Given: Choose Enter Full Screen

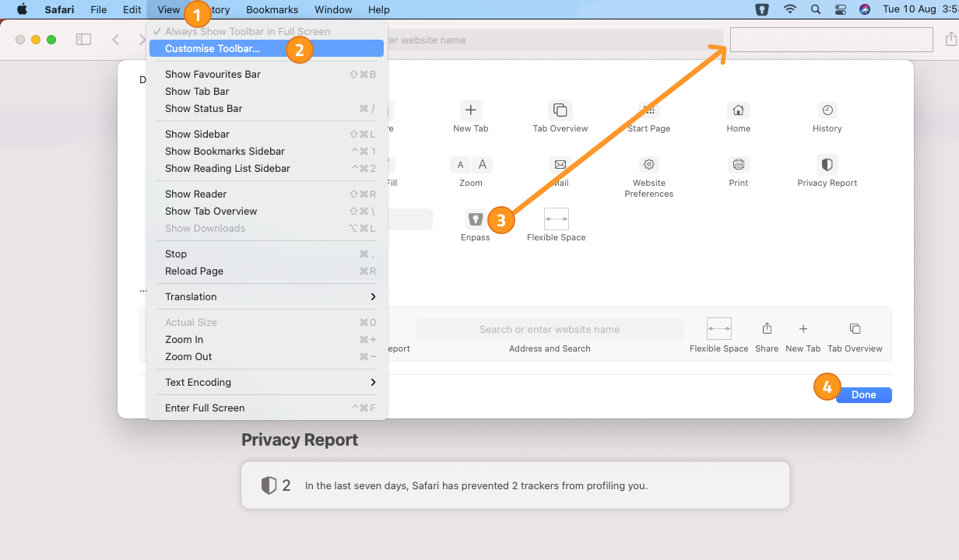Looking at the screenshot, I should tap(267, 408).
